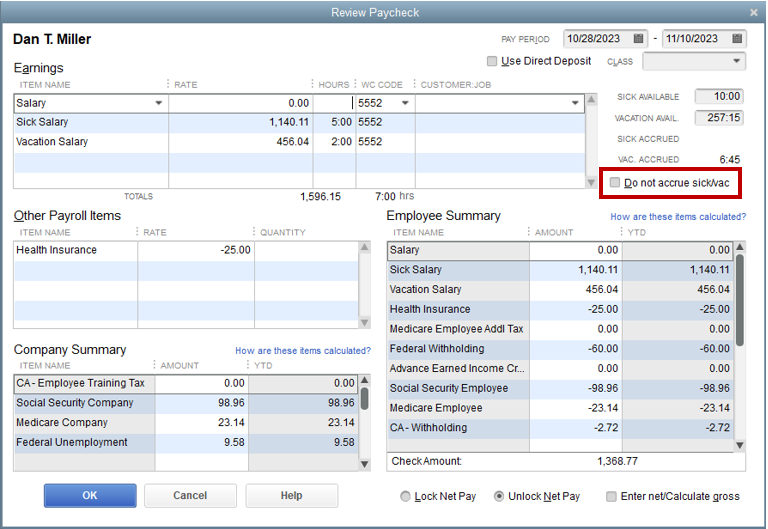Click Earnings table scroll down arrow

[x=591, y=183]
